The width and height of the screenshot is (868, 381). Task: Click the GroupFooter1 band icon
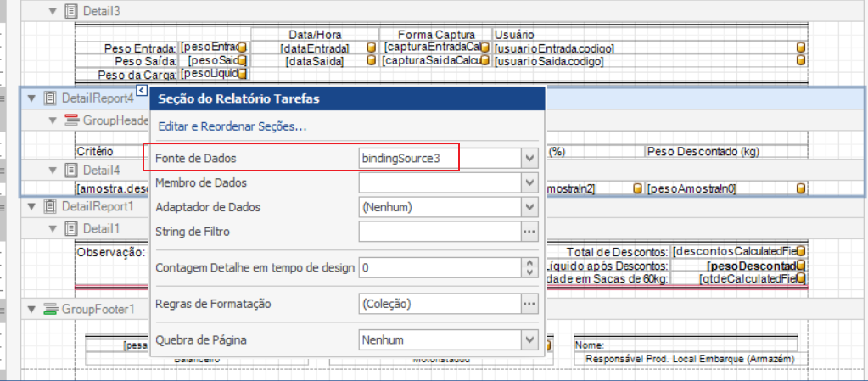tap(50, 309)
